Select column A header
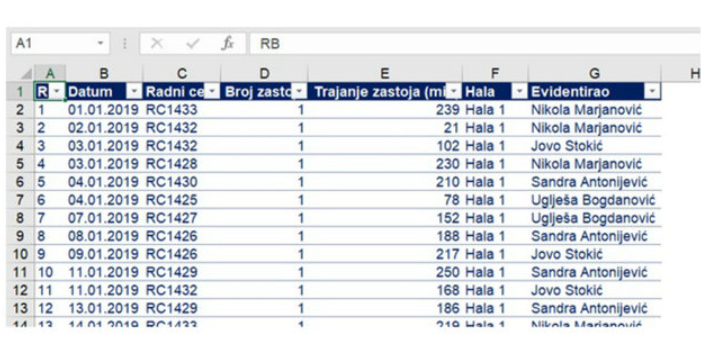The image size is (701, 360). (51, 73)
